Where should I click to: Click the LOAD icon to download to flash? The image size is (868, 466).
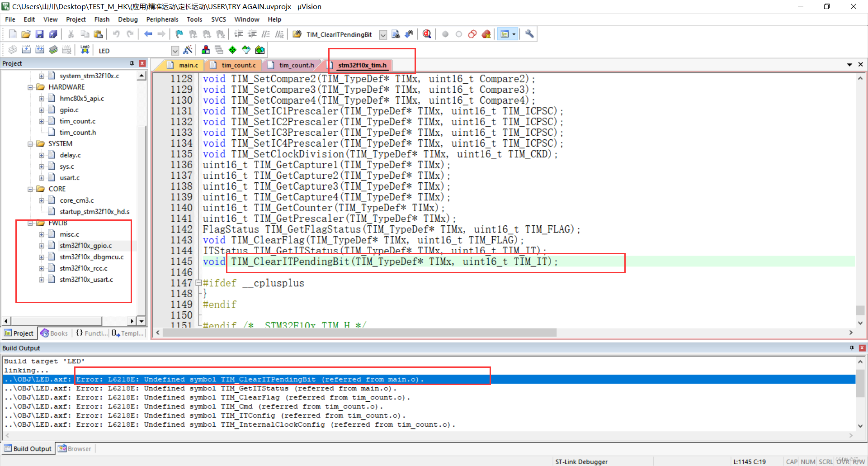pos(85,50)
